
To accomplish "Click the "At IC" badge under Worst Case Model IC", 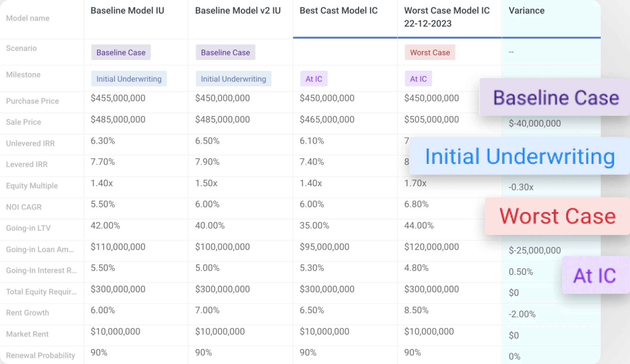I will (418, 79).
